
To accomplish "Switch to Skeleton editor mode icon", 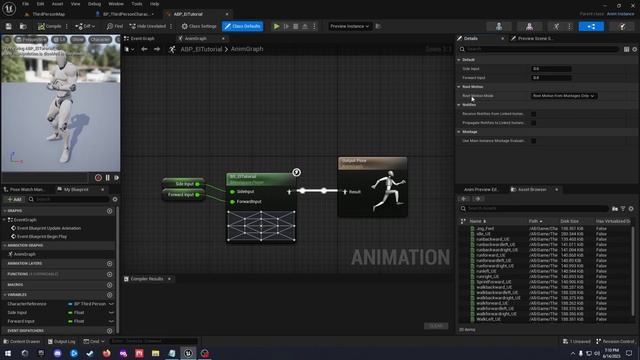I will tap(499, 27).
